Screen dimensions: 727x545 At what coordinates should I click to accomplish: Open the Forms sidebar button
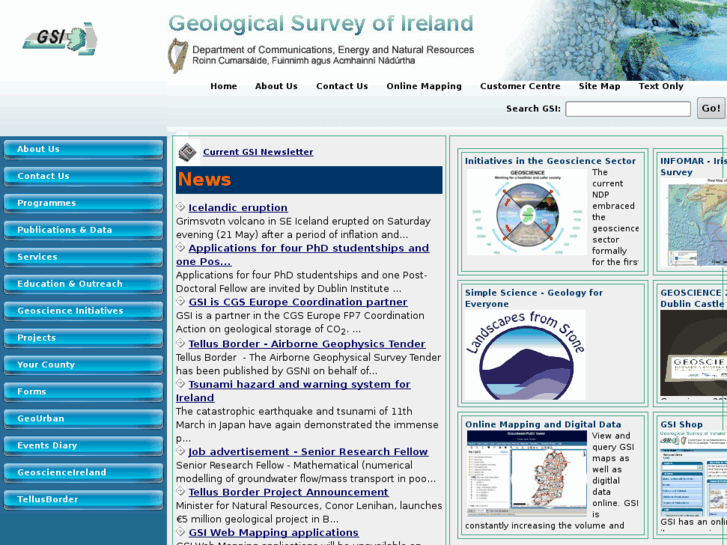tap(83, 391)
